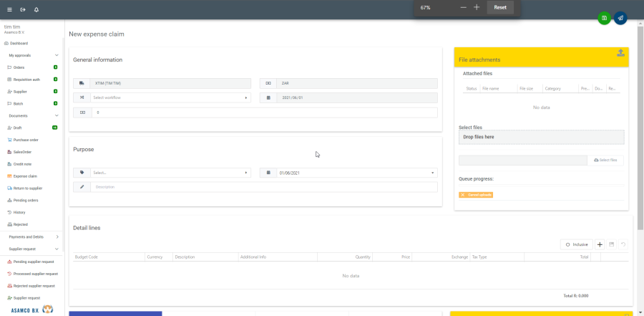644x316 pixels.
Task: Go to Purchase order in sidebar
Action: [x=26, y=140]
